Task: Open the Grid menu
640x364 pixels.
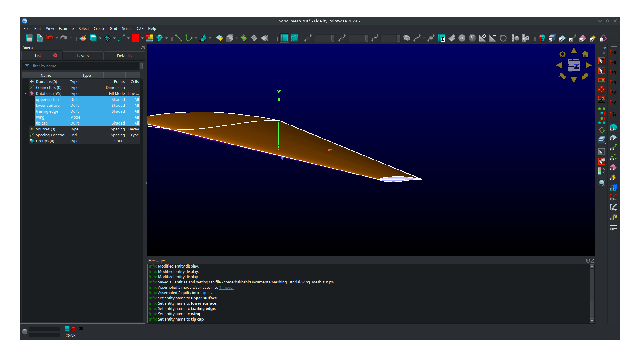Action: (113, 28)
